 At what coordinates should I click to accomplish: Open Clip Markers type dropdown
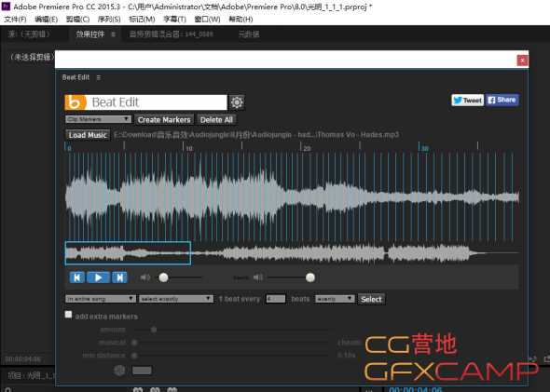click(98, 119)
